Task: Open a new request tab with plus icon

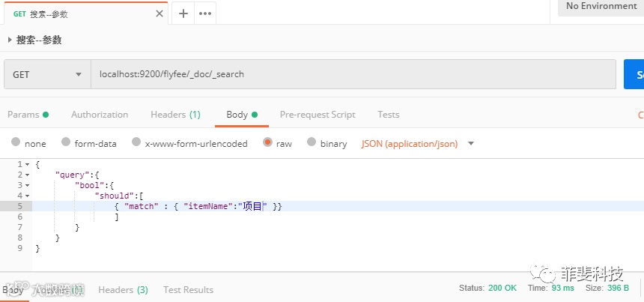Action: pyautogui.click(x=183, y=13)
